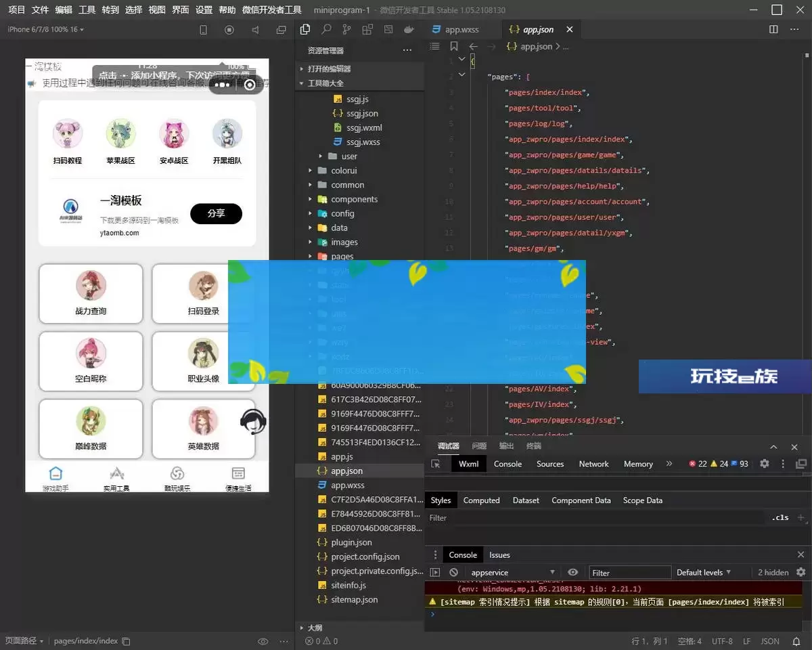Click the 分享 button in the simulator
This screenshot has width=812, height=650.
pyautogui.click(x=216, y=213)
